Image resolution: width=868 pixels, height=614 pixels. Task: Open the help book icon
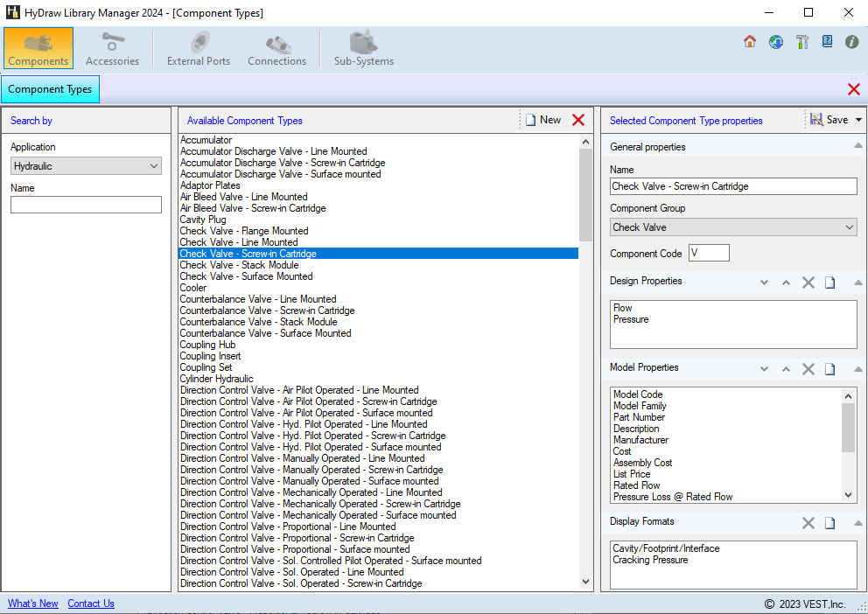point(827,41)
